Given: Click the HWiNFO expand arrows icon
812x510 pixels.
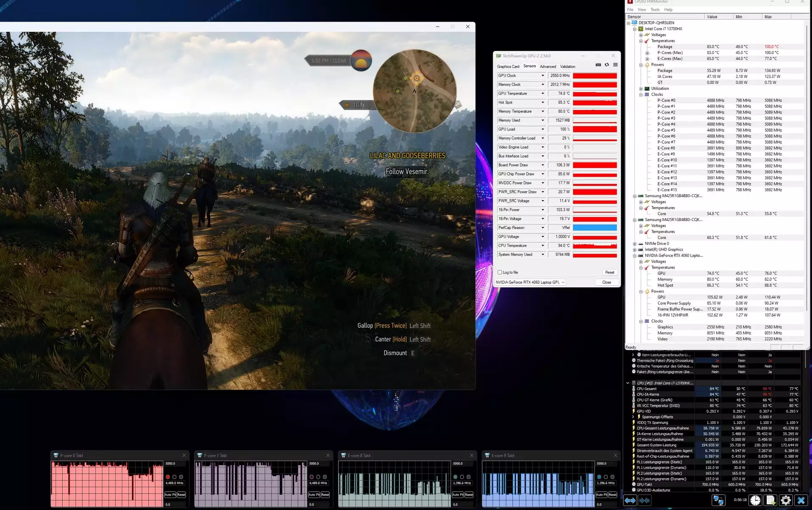Looking at the screenshot, I should point(630,501).
